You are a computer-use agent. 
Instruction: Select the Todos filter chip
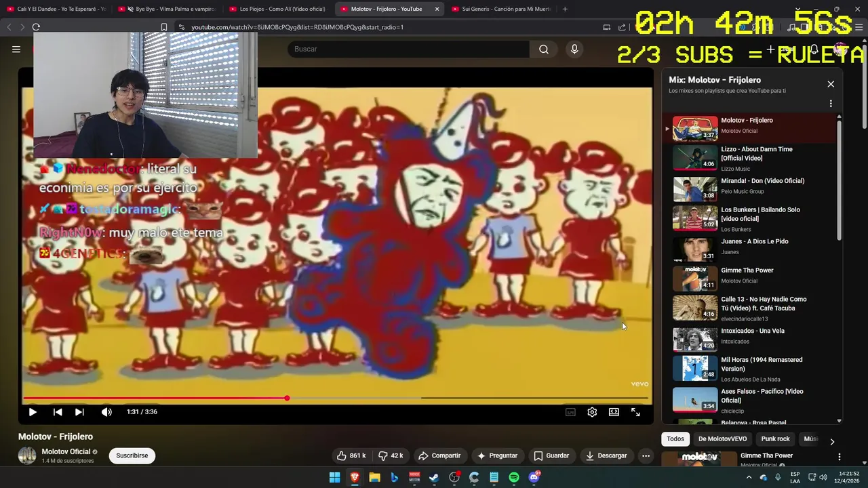(675, 439)
